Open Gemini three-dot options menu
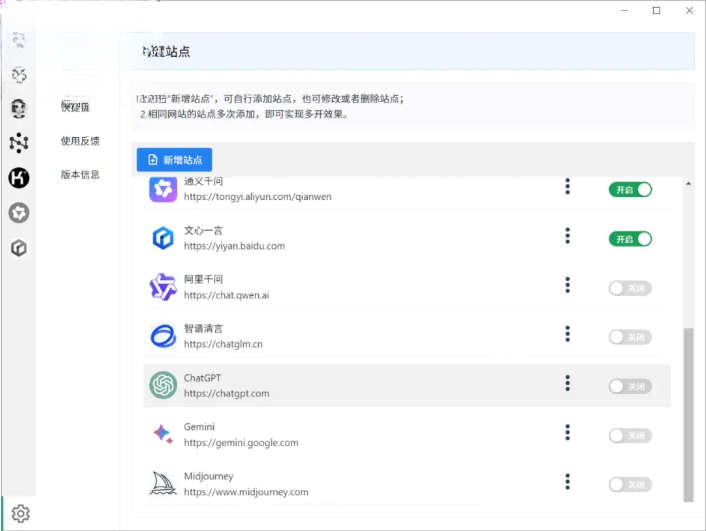The image size is (706, 531). tap(567, 432)
